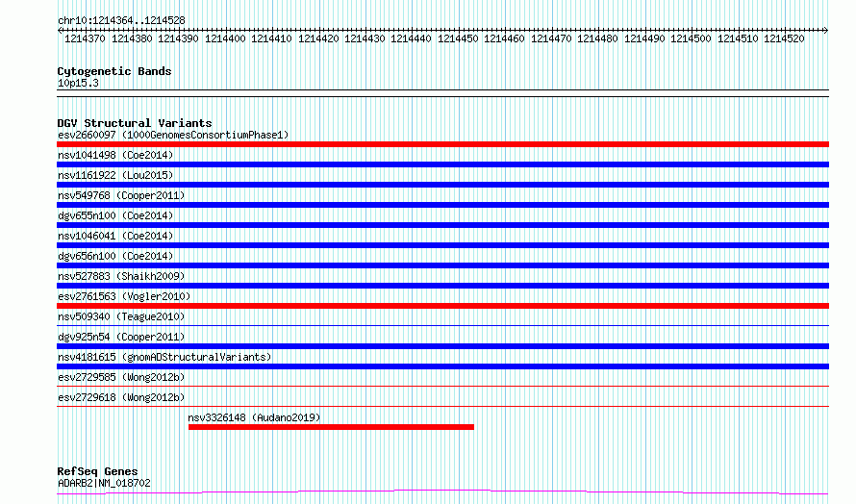Open nsv1161922 (Lou2015) variant label
Viewport: 856px width, 504px height.
115,175
